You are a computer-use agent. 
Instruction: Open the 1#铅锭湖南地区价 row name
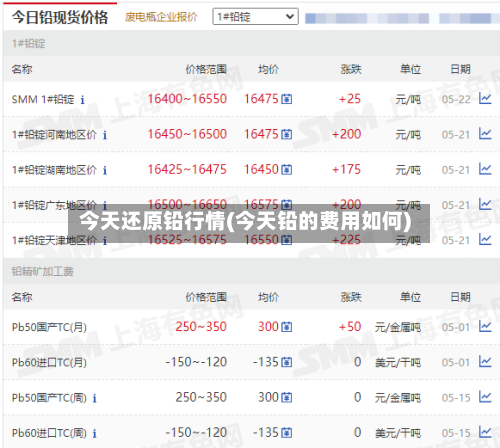pos(54,170)
